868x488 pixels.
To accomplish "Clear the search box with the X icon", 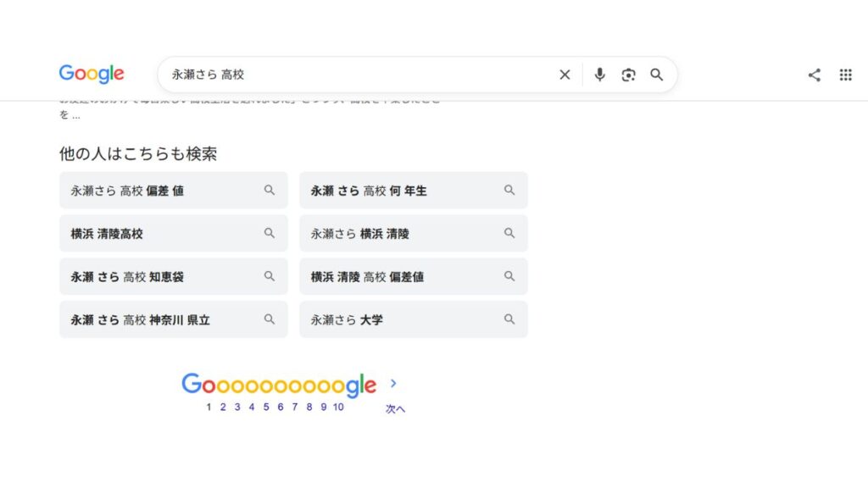I will pos(565,75).
